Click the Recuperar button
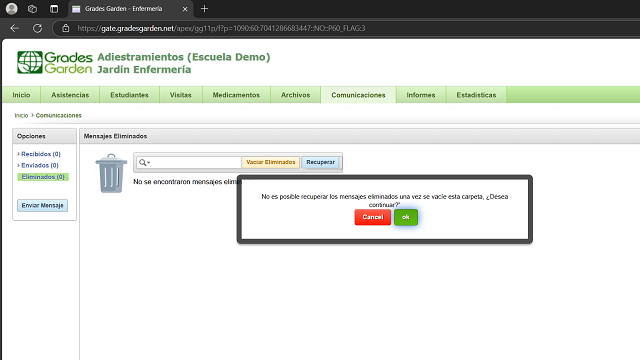The height and width of the screenshot is (360, 640). (x=320, y=162)
